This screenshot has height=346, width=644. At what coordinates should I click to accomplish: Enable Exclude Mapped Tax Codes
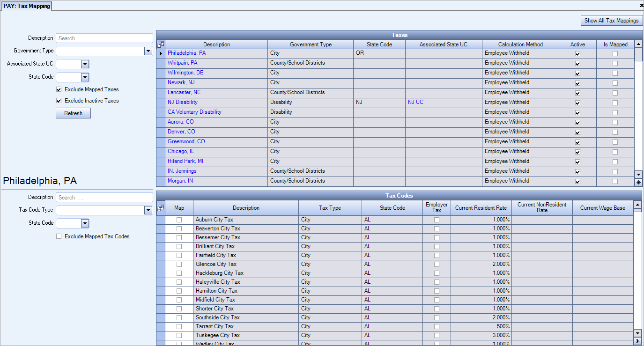click(x=59, y=236)
